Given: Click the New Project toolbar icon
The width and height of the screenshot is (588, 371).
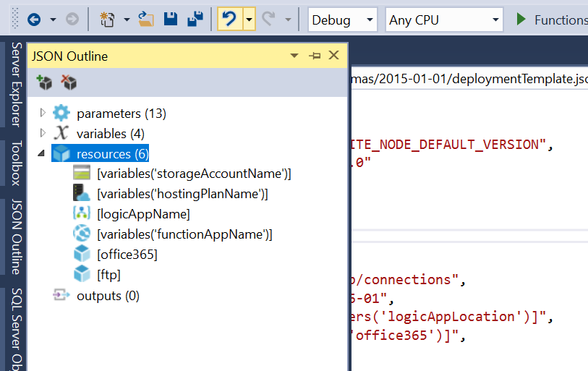Looking at the screenshot, I should [x=107, y=20].
